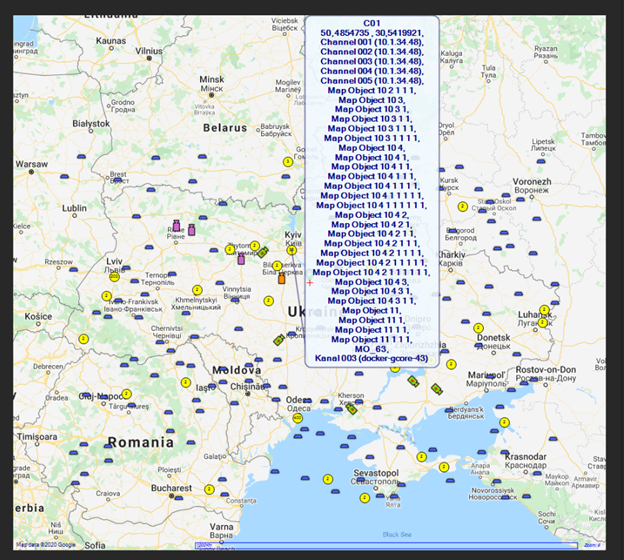This screenshot has height=560, width=624.
Task: Click the Zoom: 4 label in the bottom corner
Action: coord(592,545)
